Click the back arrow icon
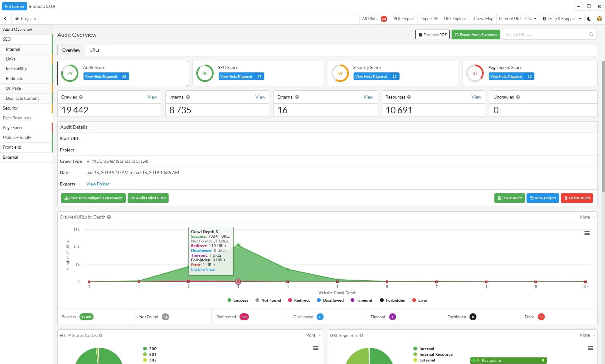Viewport: 605px width, 364px height. click(x=5, y=19)
